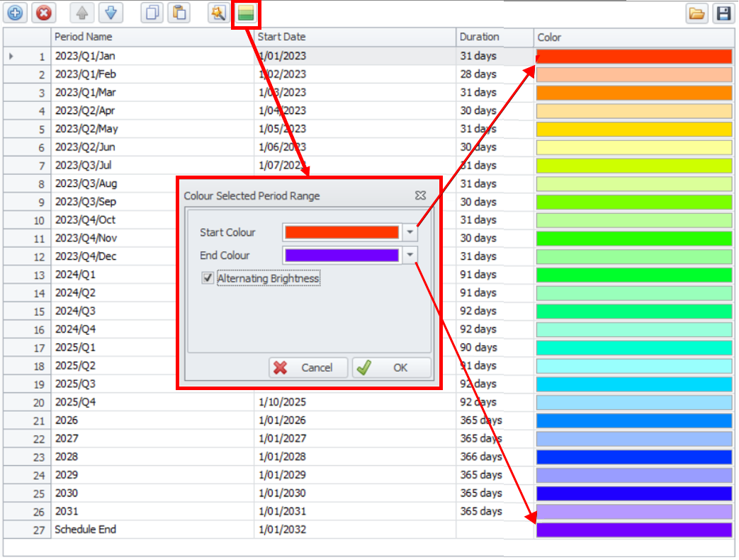739x560 pixels.
Task: Click the red delete period icon
Action: tap(43, 13)
